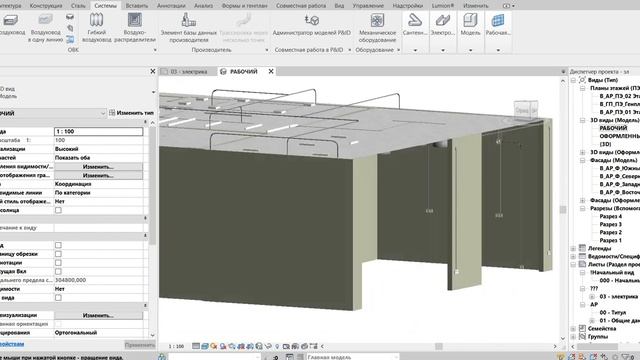Open the Вставить ribbon tab

[x=137, y=6]
